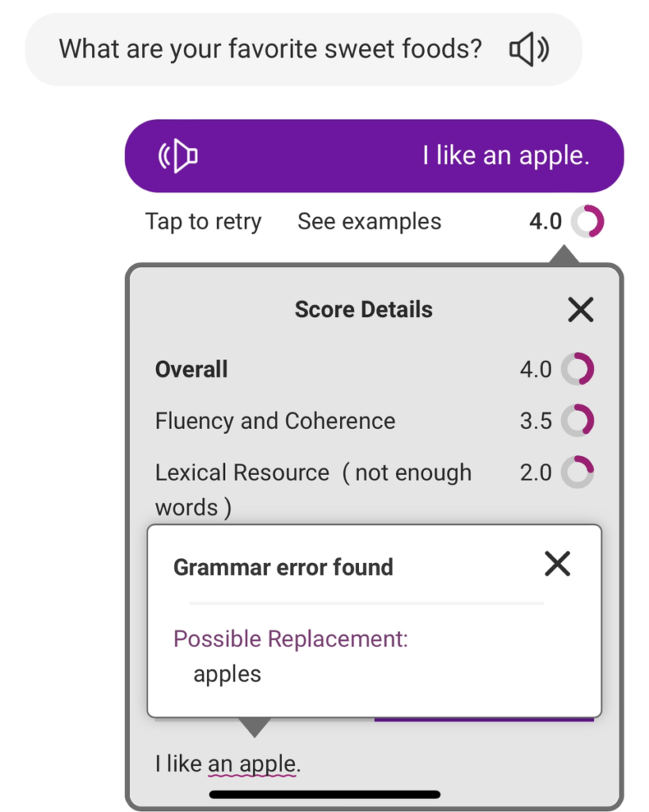Close the Score Details panel
Screen dimensions: 649x812
(581, 310)
